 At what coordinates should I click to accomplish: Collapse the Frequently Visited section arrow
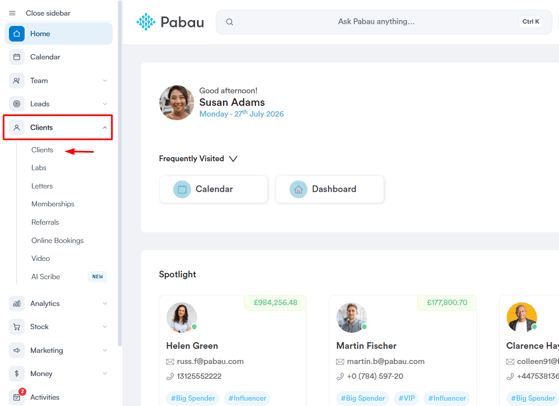click(233, 159)
